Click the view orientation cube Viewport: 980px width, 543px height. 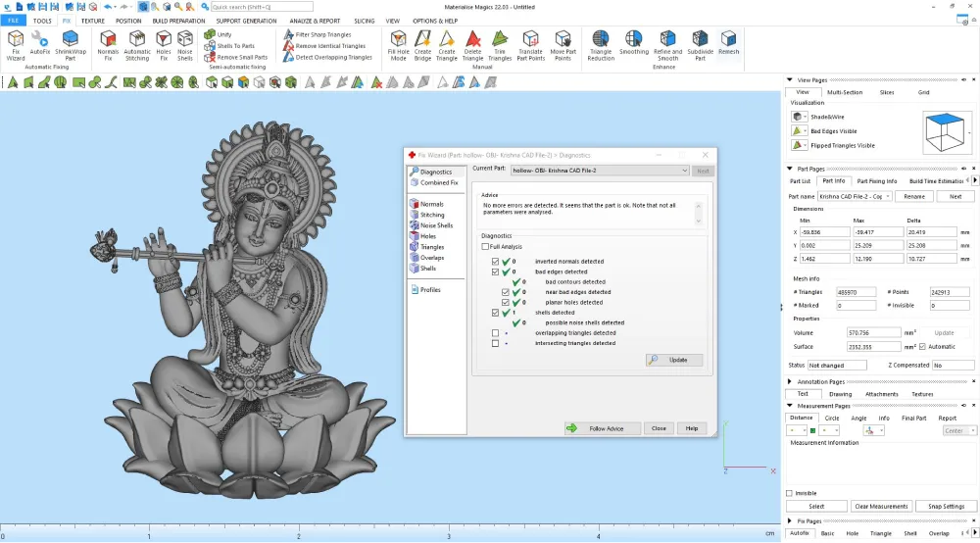945,132
